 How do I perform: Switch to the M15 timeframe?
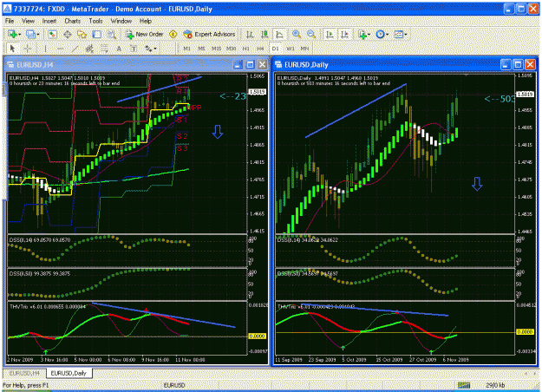point(217,49)
